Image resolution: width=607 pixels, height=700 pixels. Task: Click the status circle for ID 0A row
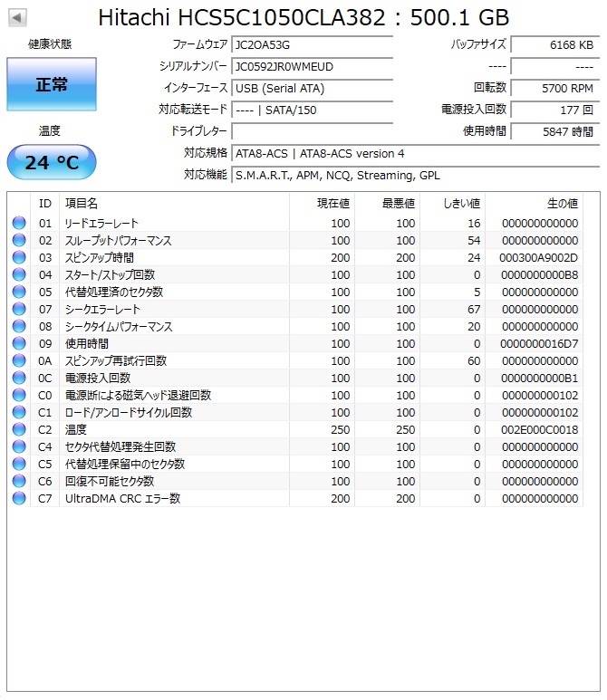coord(19,360)
